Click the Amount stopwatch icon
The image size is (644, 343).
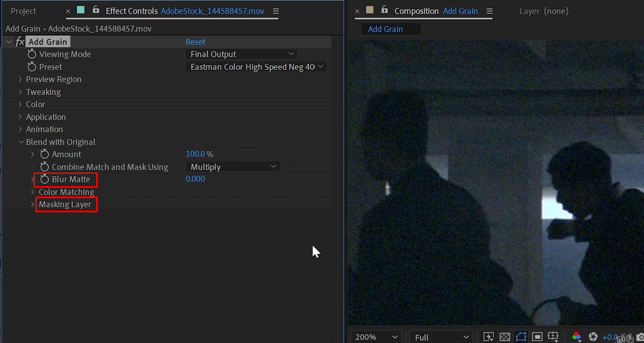coord(44,154)
